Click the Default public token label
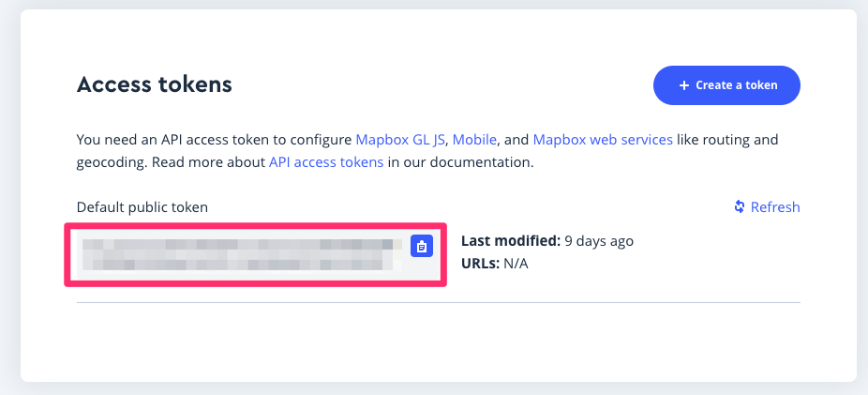Viewport: 868px width, 395px height. [x=142, y=206]
